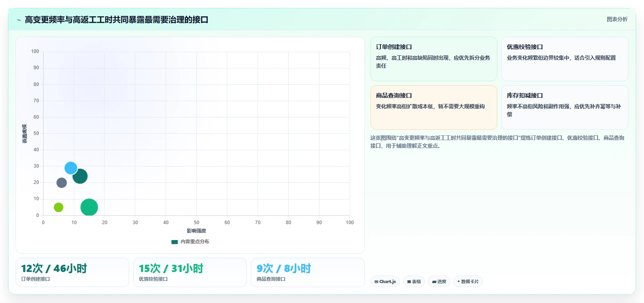Click the lightning icon beside the title
644x303 pixels.
coord(19,20)
